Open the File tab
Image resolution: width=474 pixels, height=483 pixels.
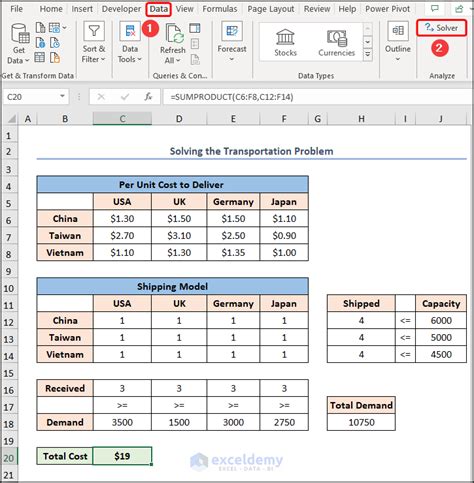coord(16,9)
